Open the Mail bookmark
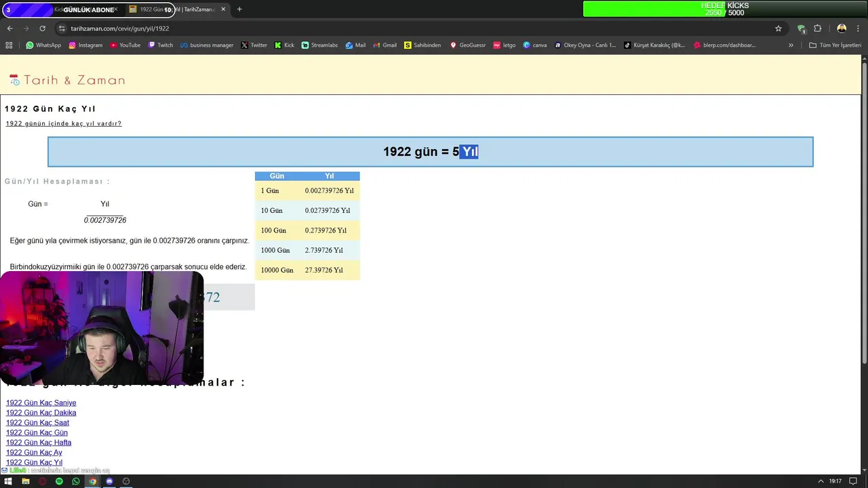Image resolution: width=868 pixels, height=488 pixels. point(355,45)
